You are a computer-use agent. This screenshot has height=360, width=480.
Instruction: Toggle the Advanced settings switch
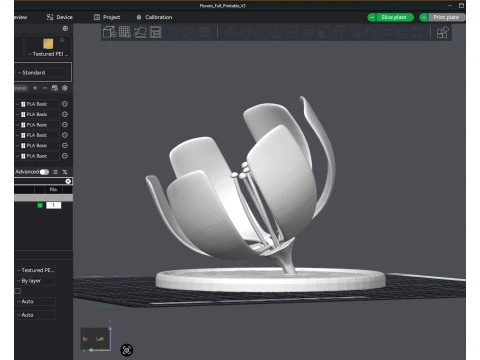tap(44, 172)
